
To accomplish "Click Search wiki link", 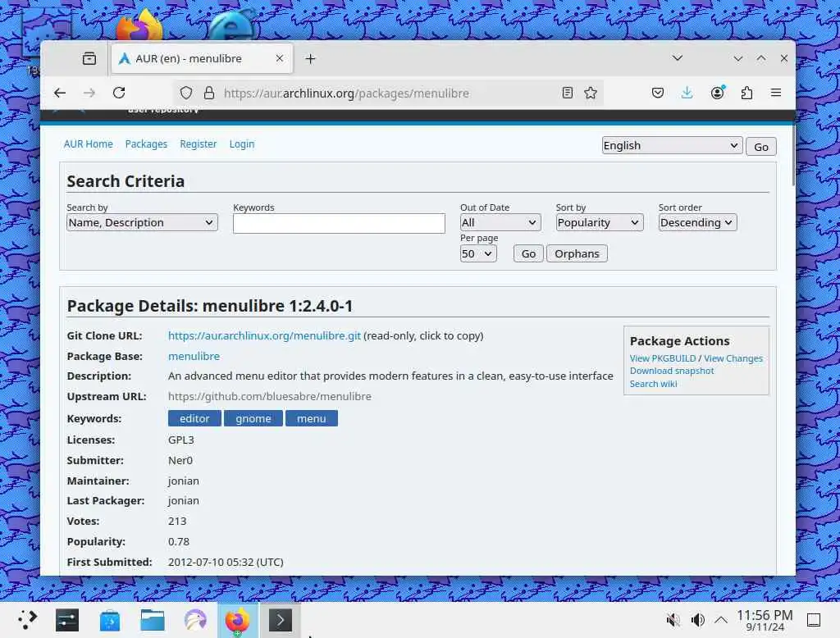I will point(653,384).
